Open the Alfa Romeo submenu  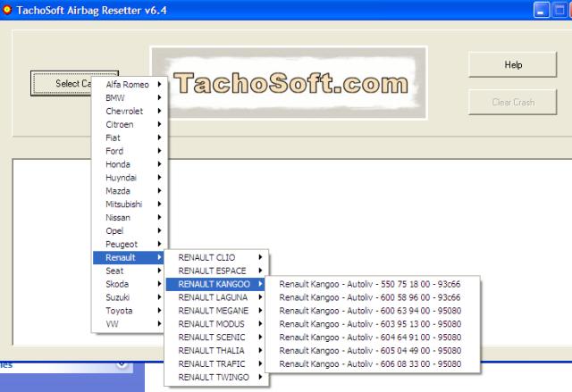130,84
